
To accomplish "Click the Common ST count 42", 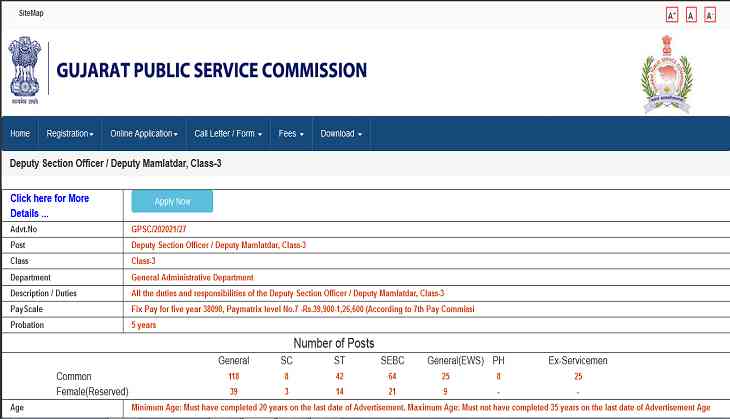I will click(x=339, y=376).
